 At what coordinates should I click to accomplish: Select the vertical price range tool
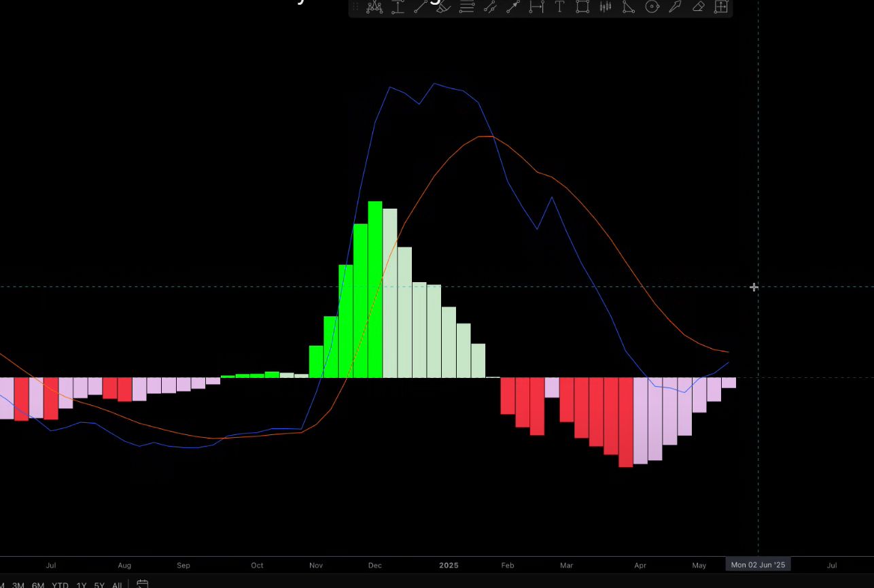(x=398, y=7)
